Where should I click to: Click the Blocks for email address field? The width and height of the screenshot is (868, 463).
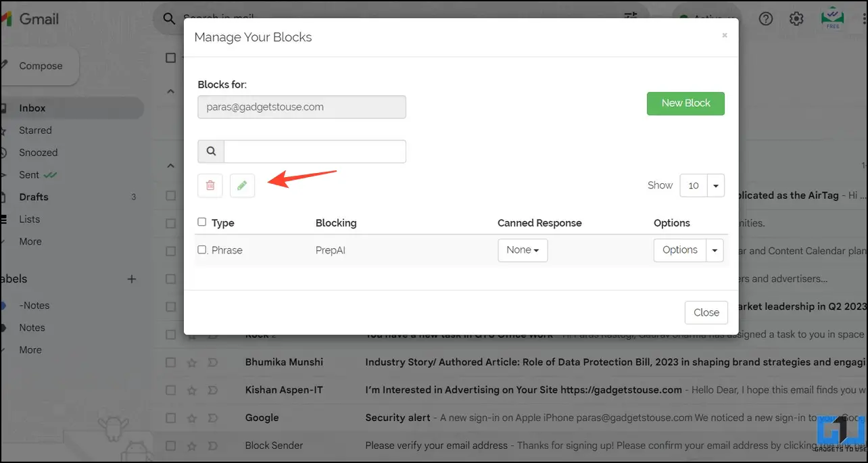[x=302, y=107]
